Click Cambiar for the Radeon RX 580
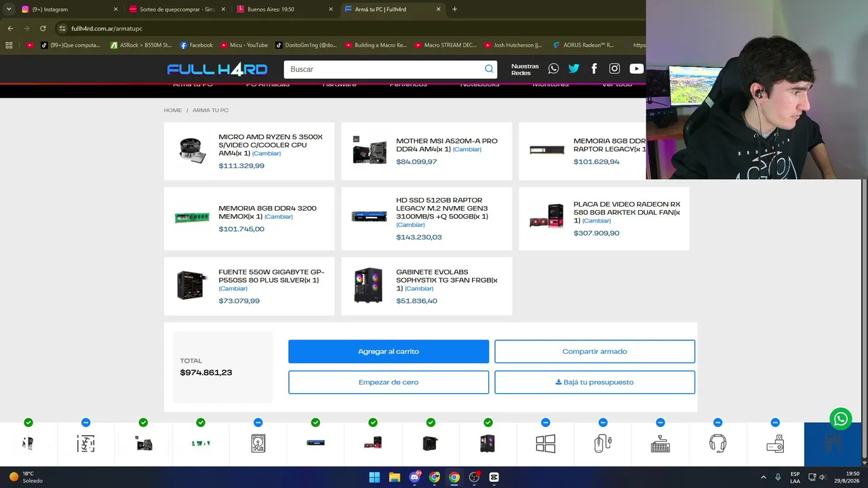The width and height of the screenshot is (868, 488). pyautogui.click(x=597, y=221)
